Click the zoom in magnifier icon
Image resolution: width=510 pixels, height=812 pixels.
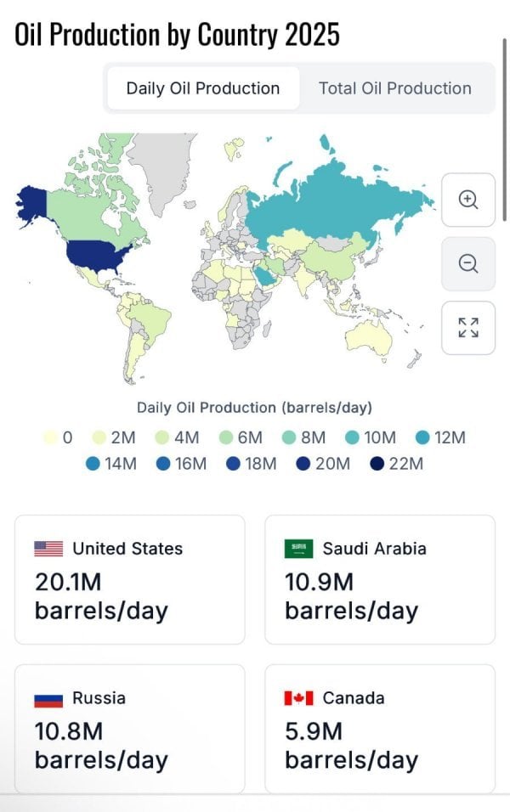click(x=468, y=200)
